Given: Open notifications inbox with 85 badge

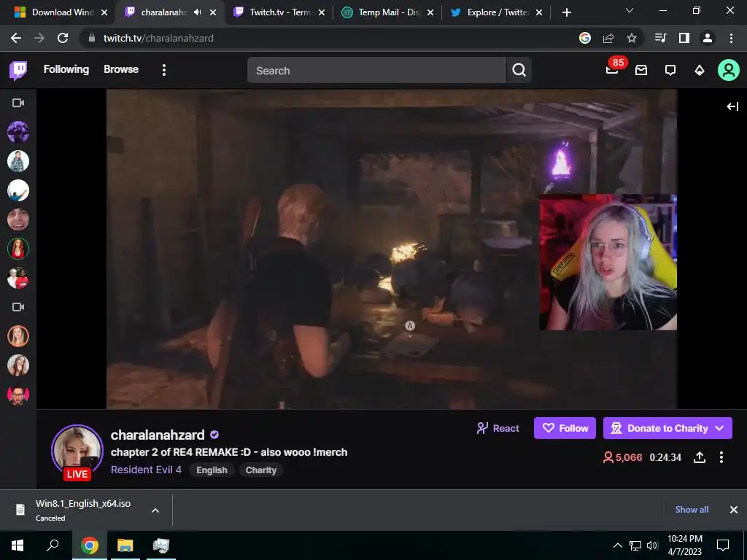Looking at the screenshot, I should point(612,70).
